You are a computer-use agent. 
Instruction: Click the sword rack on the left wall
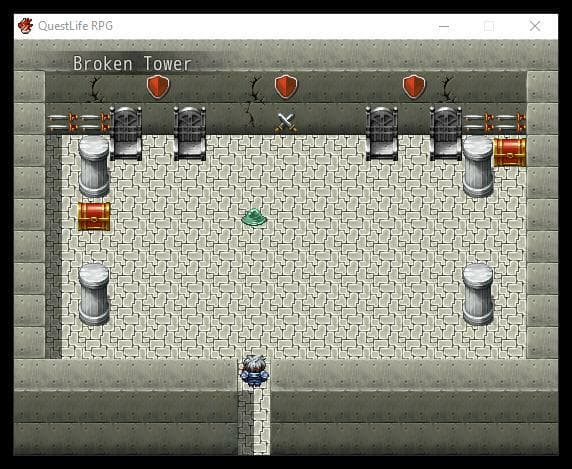point(79,123)
